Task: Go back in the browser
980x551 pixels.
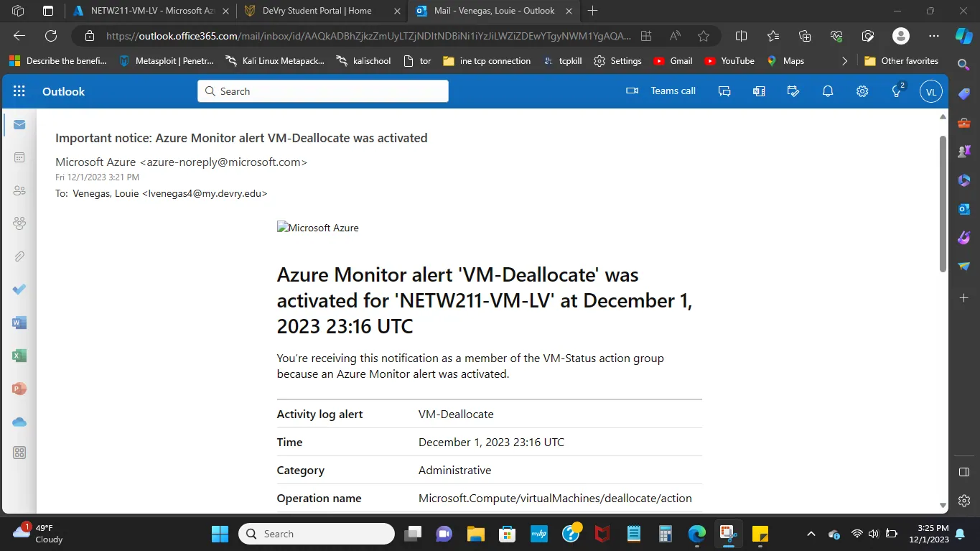Action: click(x=19, y=36)
